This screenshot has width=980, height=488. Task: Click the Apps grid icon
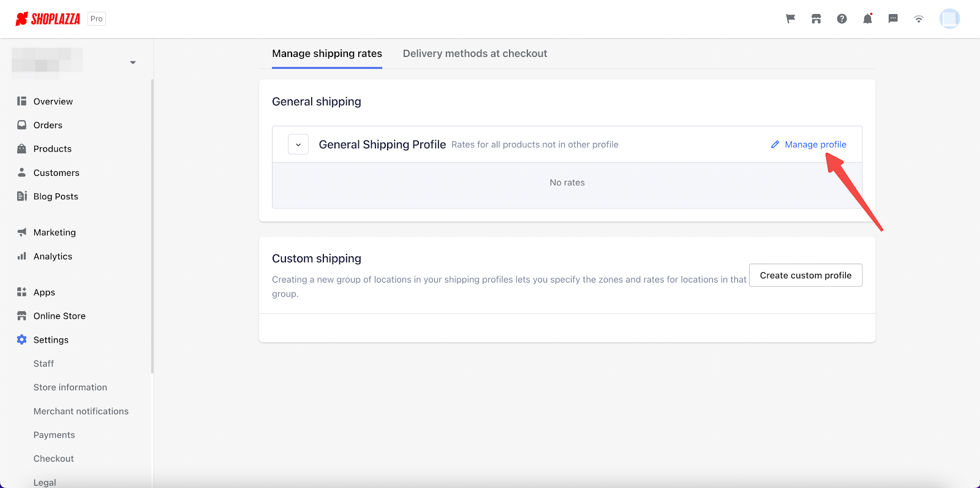pos(22,292)
